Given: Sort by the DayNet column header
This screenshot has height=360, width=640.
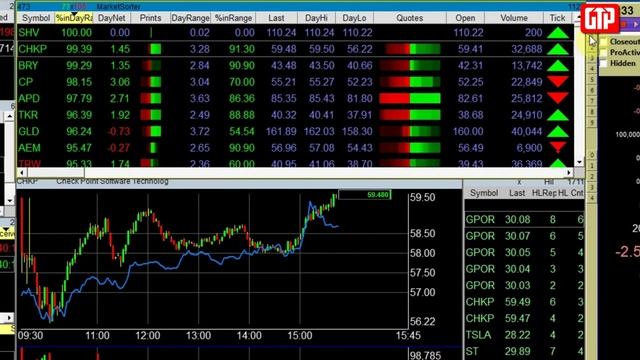Looking at the screenshot, I should tap(112, 18).
